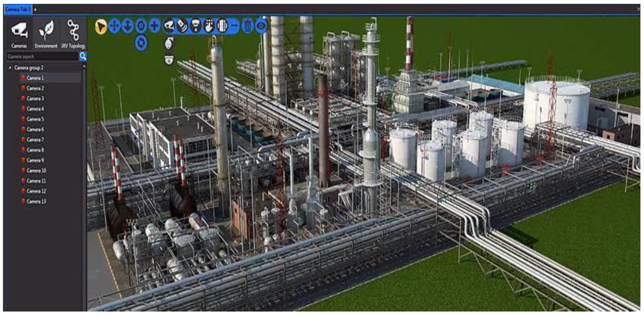The height and width of the screenshot is (315, 644).
Task: Choose the white dome camera icon
Action: (x=169, y=60)
